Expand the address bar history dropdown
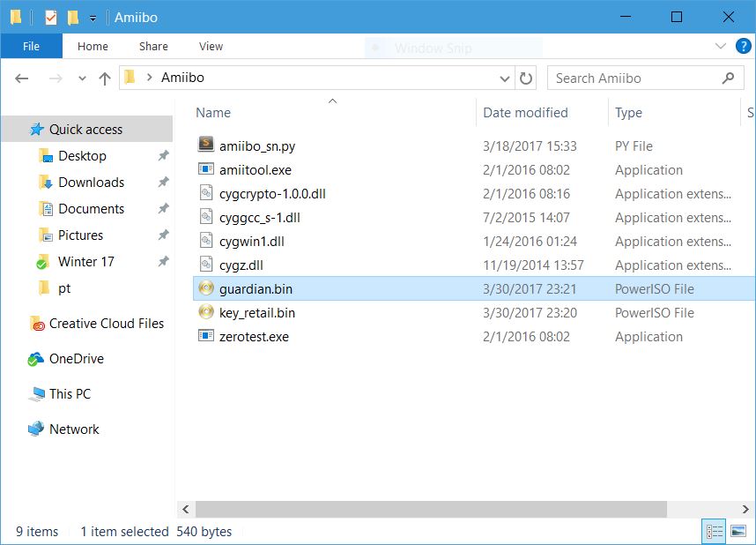Screen dimensions: 756x545 click(504, 78)
